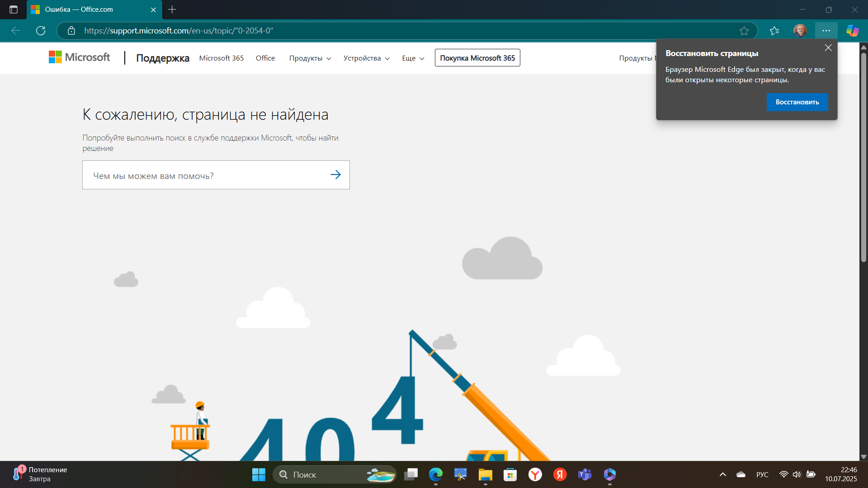Expand the Устройства dropdown
The width and height of the screenshot is (868, 488).
366,58
